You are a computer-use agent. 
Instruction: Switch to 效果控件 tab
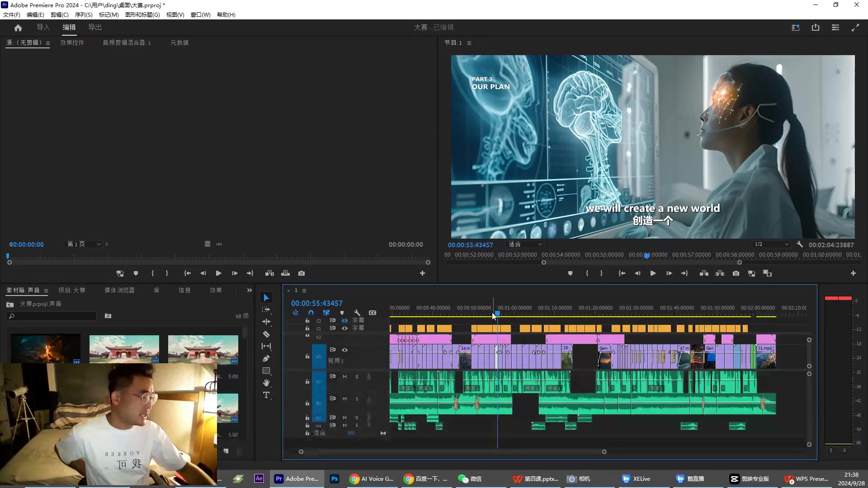click(72, 42)
